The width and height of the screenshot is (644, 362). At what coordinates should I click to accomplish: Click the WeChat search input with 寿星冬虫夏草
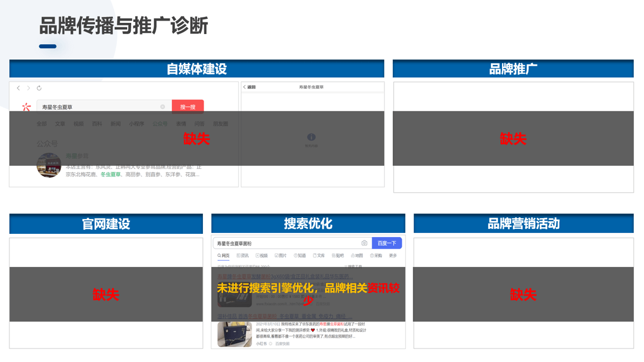coord(99,107)
